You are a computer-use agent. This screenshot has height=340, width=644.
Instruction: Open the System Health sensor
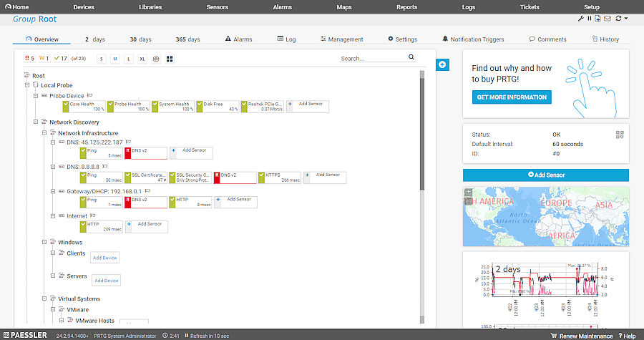point(173,107)
